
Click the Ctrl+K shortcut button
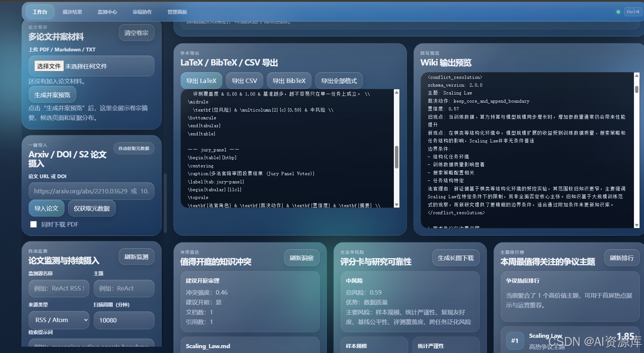click(x=633, y=12)
